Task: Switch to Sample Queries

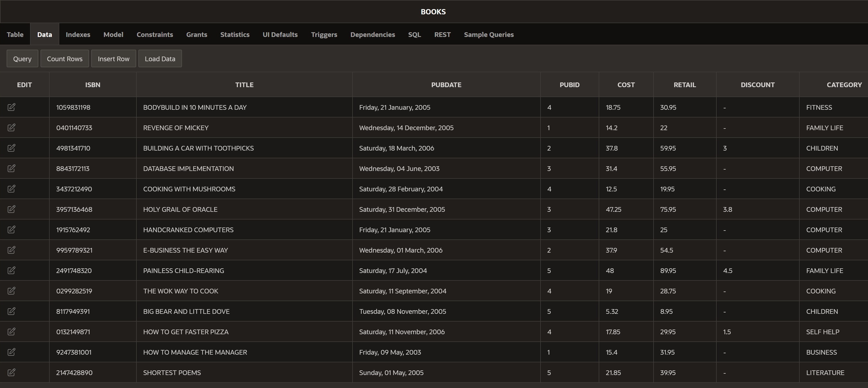Action: click(x=489, y=34)
